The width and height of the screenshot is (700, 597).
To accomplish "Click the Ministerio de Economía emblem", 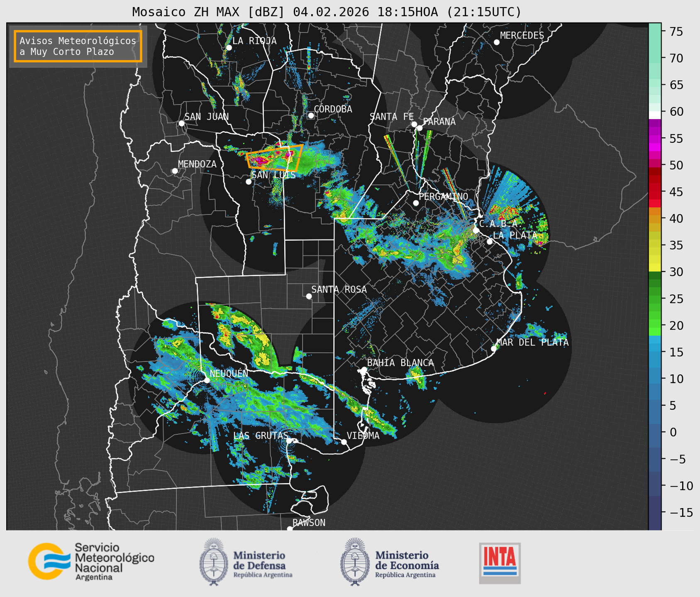I will [x=355, y=562].
